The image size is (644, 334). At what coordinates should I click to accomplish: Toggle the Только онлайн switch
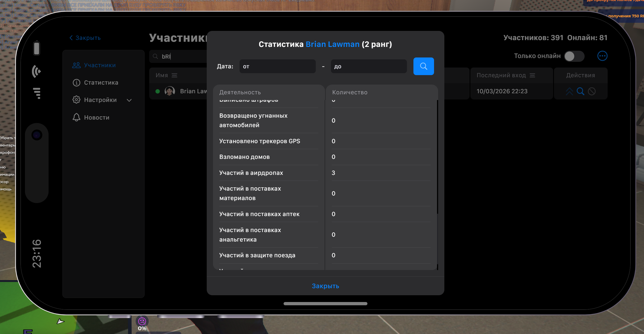click(574, 56)
